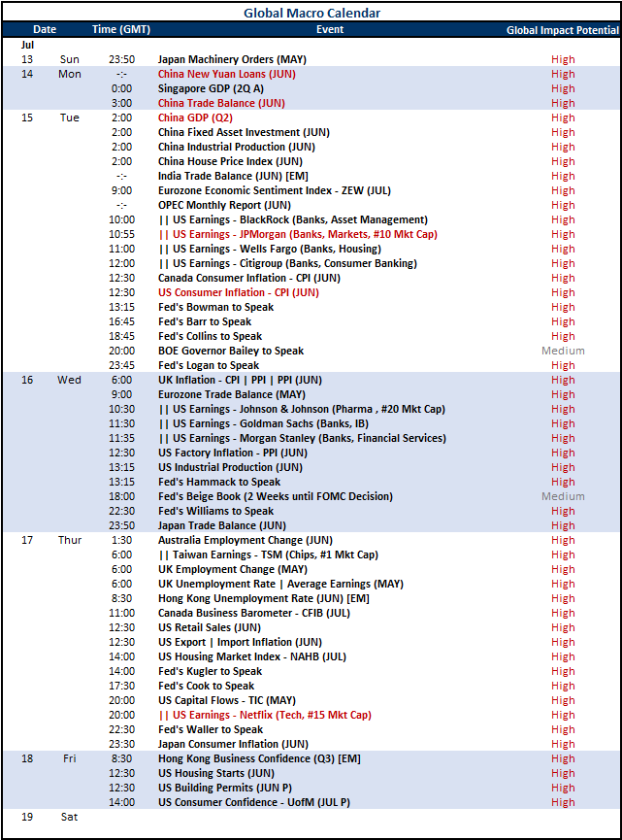Click 'China Industrial Production (JUN)' event

pos(237,147)
